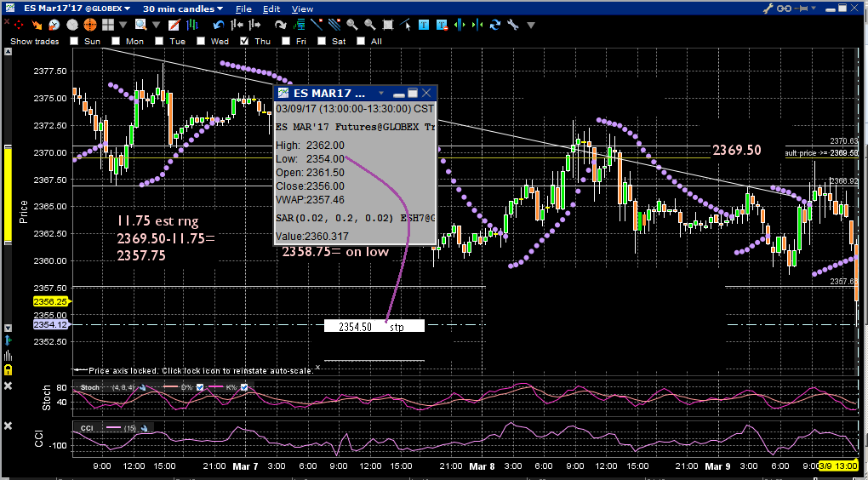Screen dimensions: 868x480
Task: Click the gray redo arrow icon
Action: [281, 25]
